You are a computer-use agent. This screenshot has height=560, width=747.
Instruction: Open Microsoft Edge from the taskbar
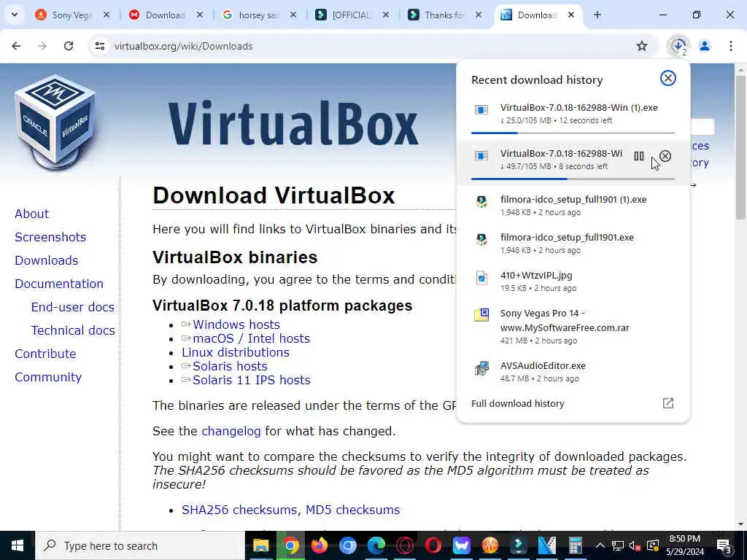pos(376,545)
